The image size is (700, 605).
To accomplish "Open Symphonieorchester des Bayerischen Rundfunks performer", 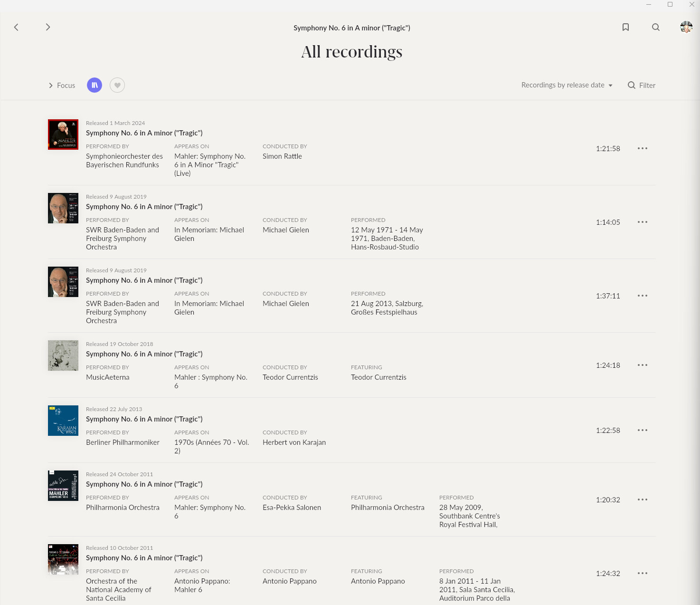I will pos(124,161).
